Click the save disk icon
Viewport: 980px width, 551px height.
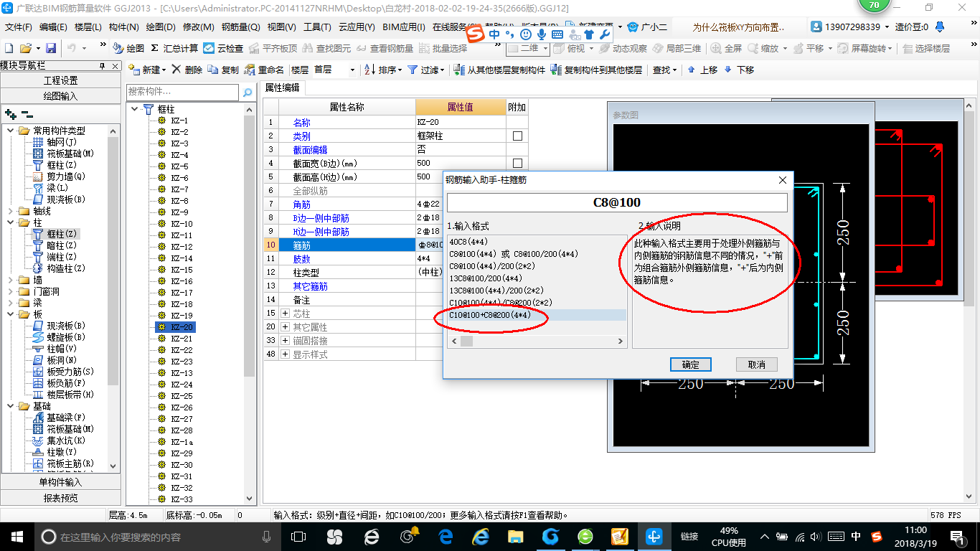pyautogui.click(x=51, y=48)
